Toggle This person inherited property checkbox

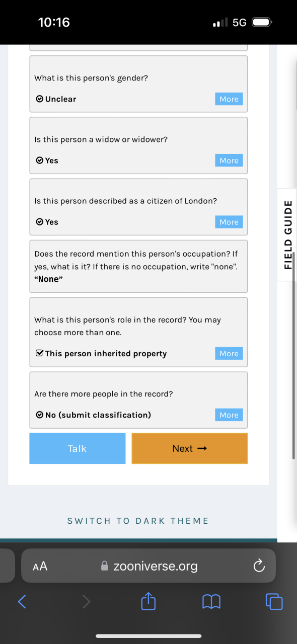101,354
